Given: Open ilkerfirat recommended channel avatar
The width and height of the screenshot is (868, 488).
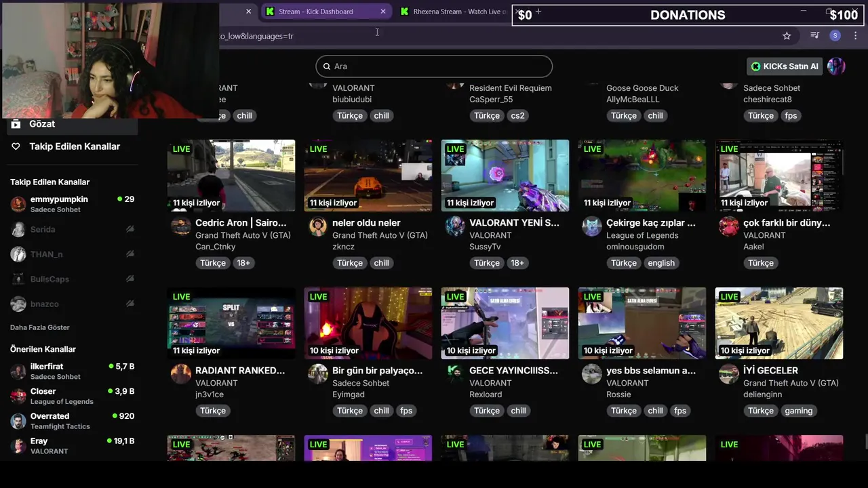Looking at the screenshot, I should (x=18, y=371).
